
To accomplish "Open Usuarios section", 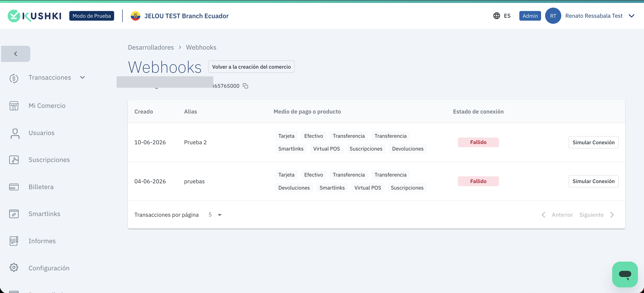I will point(41,133).
